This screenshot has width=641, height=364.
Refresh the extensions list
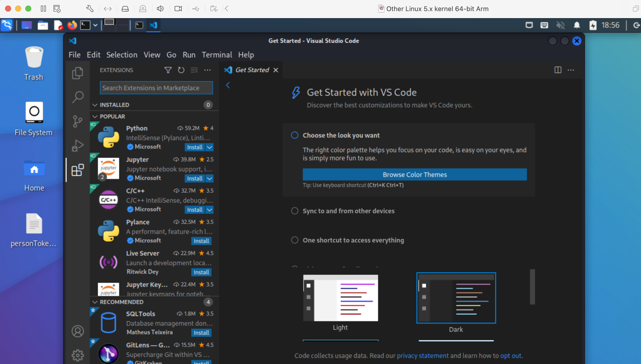181,70
